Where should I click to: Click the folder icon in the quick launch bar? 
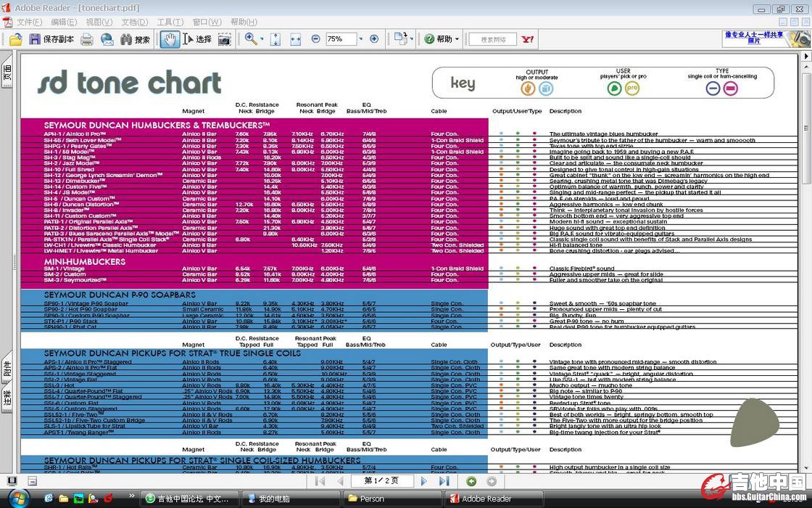[64, 499]
